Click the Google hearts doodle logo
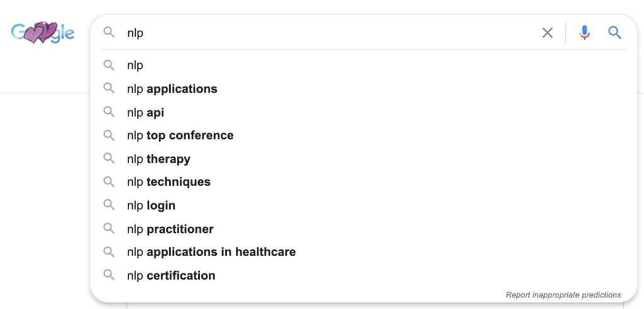The image size is (644, 309). [x=42, y=33]
